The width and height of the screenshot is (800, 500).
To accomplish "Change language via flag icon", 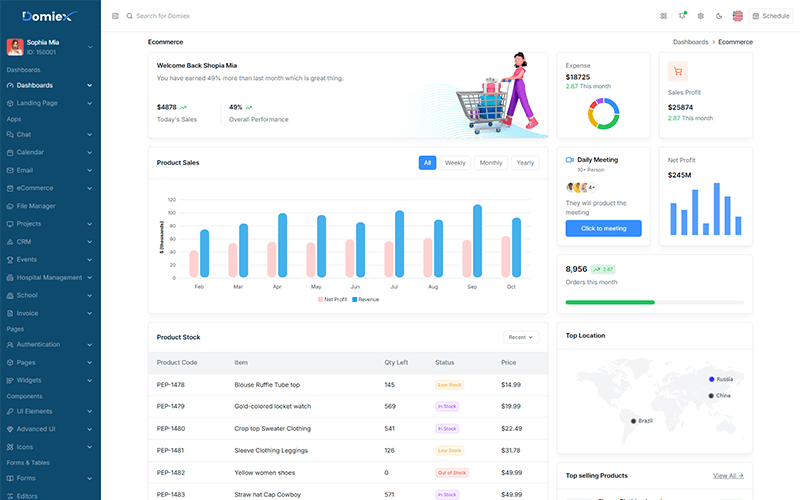I will (737, 16).
